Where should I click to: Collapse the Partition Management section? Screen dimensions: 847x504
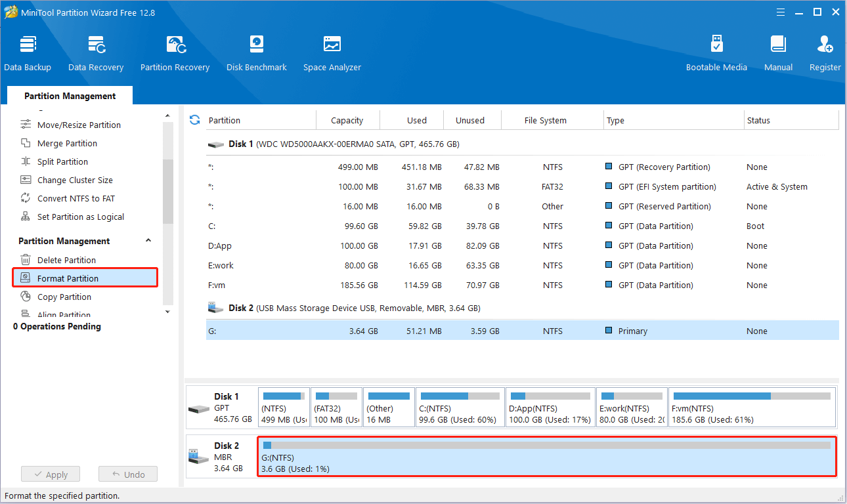(x=148, y=241)
